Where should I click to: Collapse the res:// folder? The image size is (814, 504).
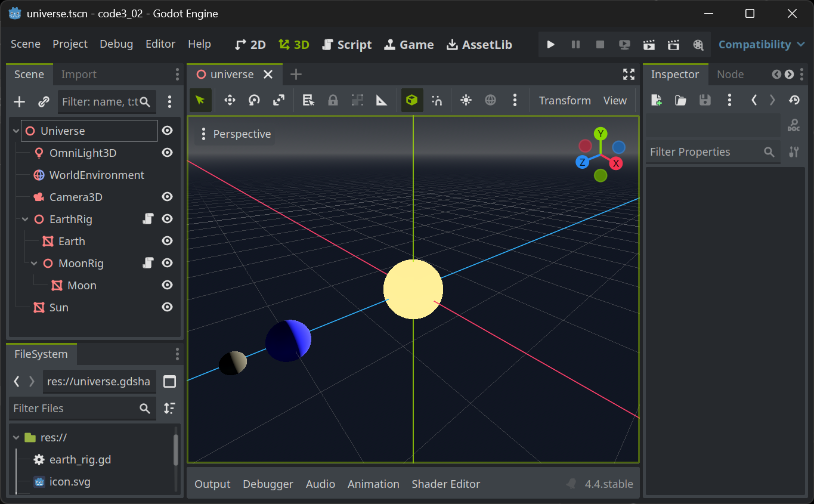(x=16, y=438)
